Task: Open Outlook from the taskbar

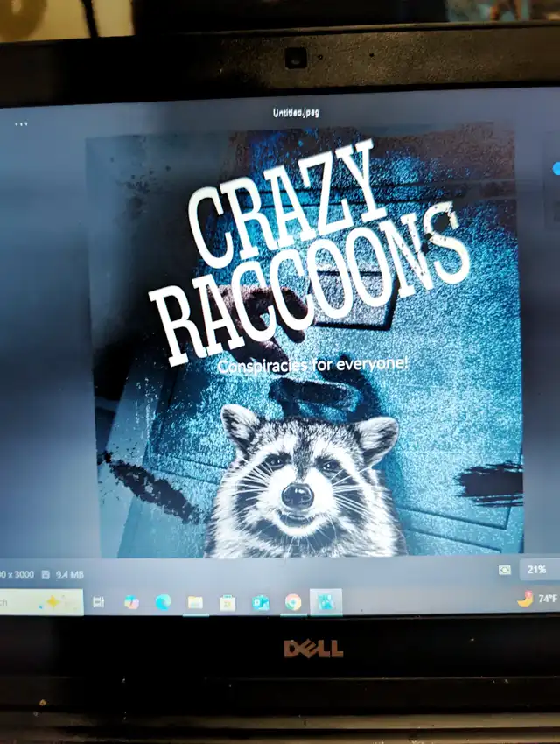Action: [x=260, y=602]
